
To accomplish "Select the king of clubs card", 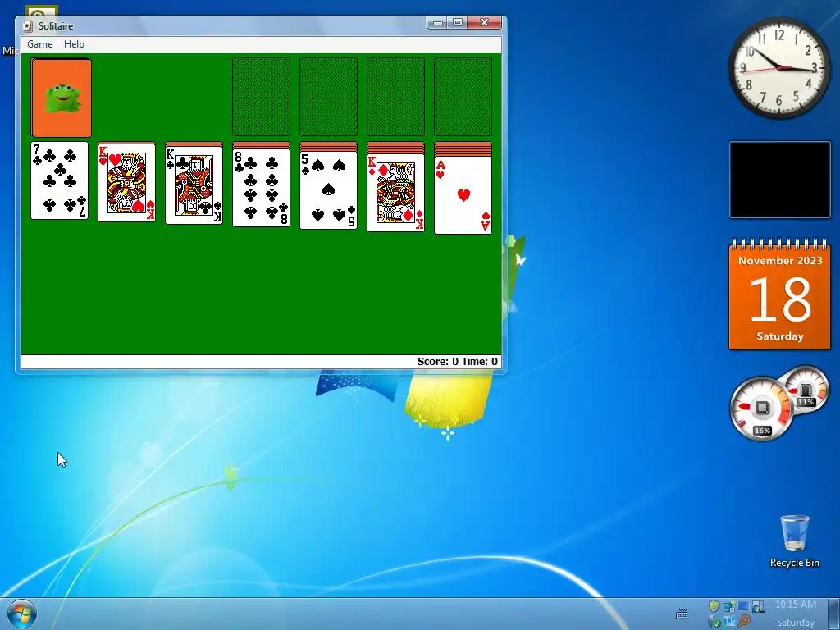I will [x=194, y=185].
